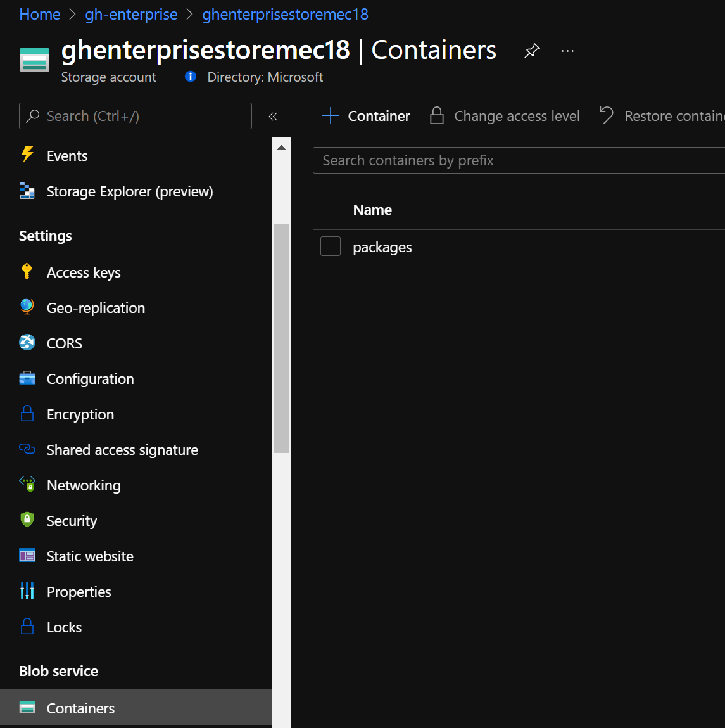Pin this blade using the pin icon
Screen dimensions: 725x728
point(532,51)
